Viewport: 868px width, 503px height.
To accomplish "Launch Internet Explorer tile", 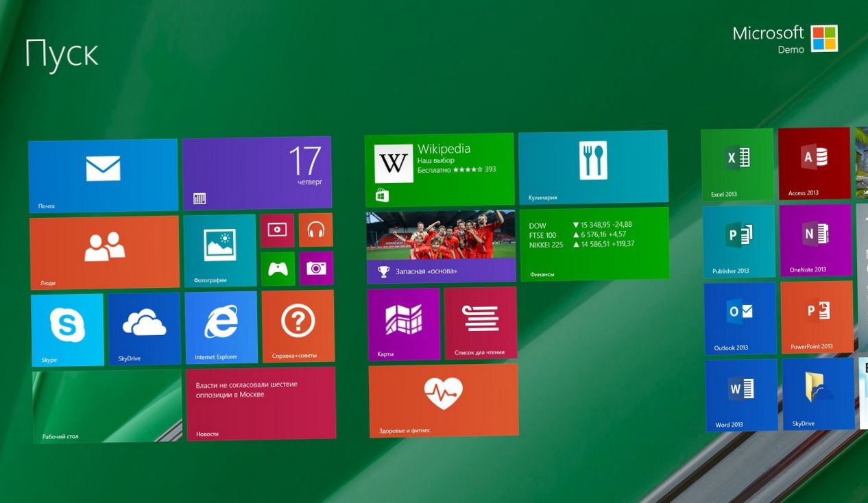I will (221, 327).
